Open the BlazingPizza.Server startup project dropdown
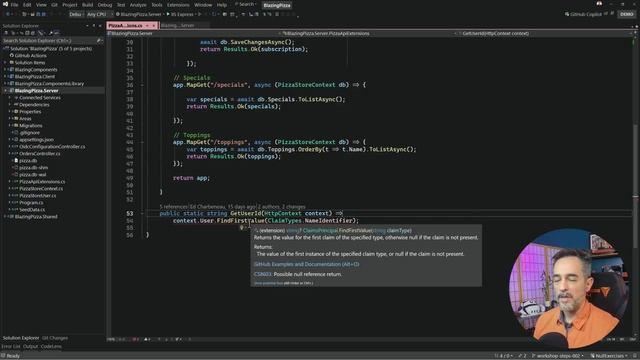 (140, 14)
